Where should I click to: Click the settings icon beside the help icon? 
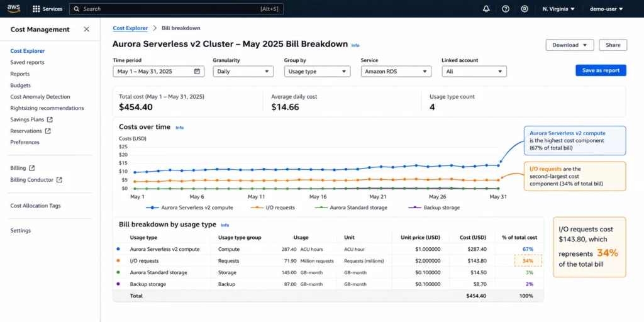(525, 9)
